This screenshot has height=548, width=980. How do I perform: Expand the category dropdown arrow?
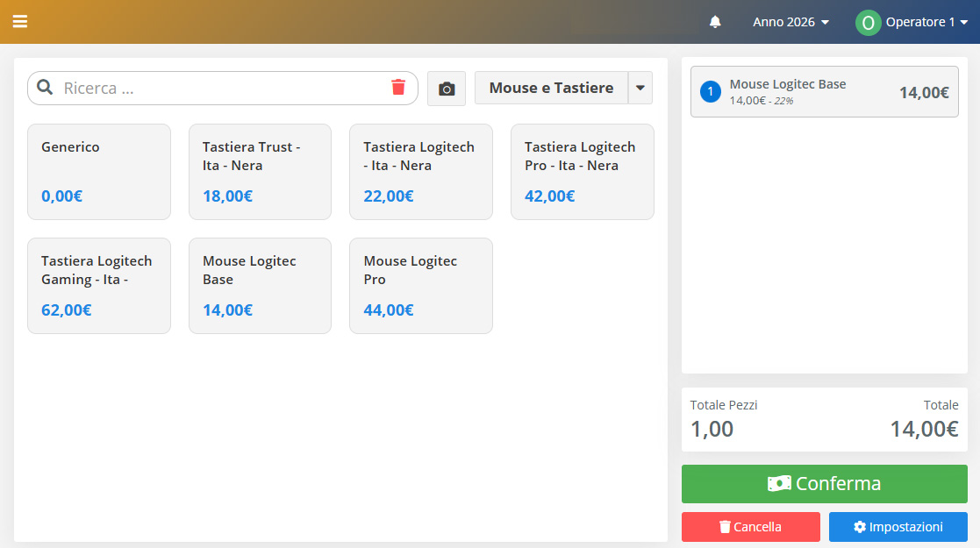point(640,88)
